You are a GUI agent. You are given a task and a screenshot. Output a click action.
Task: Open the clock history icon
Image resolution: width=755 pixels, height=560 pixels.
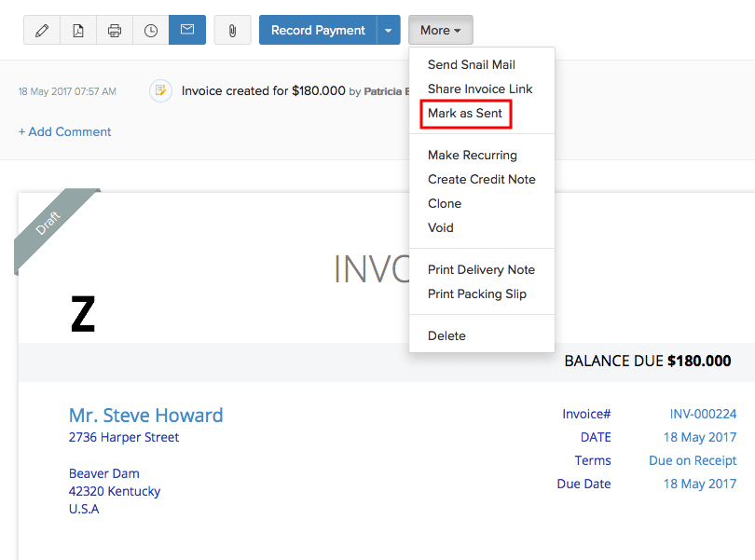(151, 30)
